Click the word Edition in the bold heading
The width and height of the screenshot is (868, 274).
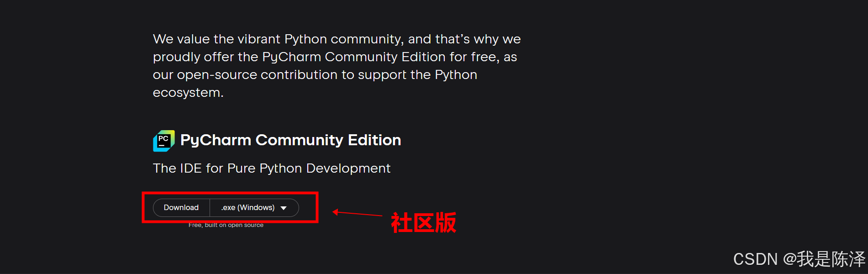coord(374,140)
